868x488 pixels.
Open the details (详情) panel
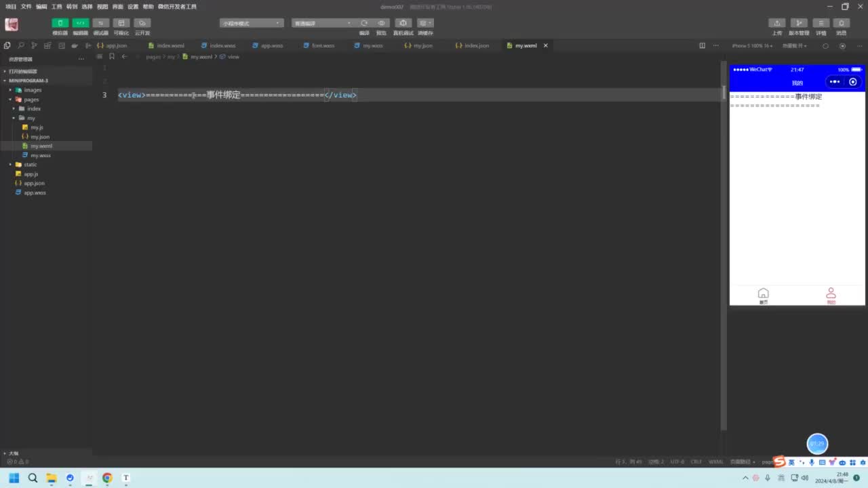click(x=821, y=23)
